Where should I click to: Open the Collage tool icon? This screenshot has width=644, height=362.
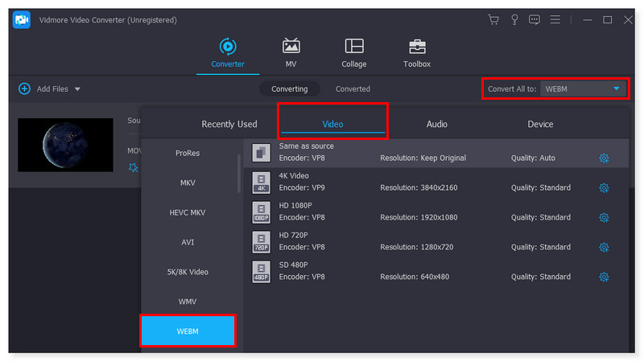[x=353, y=47]
